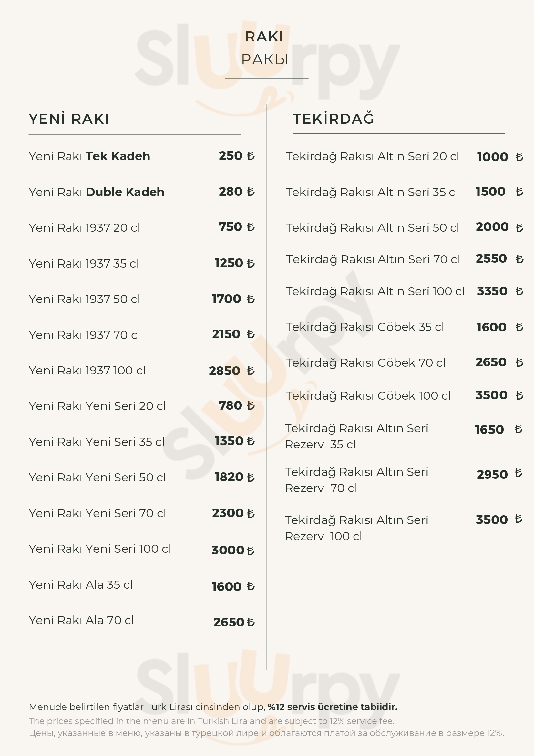Click the 2550 price of Altın Seri 70 cl
The image size is (534, 756).
pyautogui.click(x=491, y=258)
